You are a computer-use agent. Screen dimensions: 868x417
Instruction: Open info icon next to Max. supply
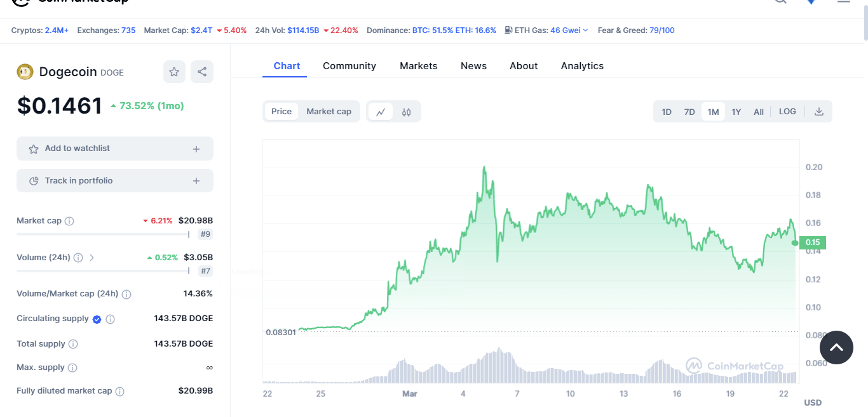point(72,367)
